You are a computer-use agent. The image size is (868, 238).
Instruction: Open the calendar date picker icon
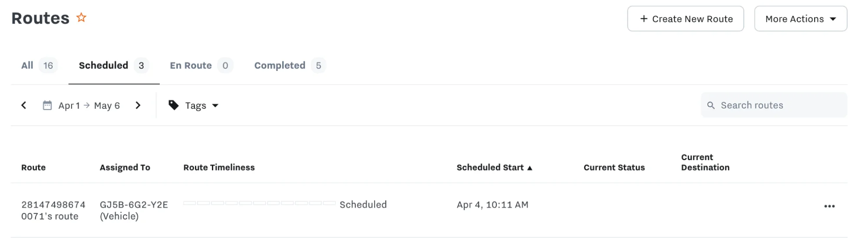[x=47, y=105]
